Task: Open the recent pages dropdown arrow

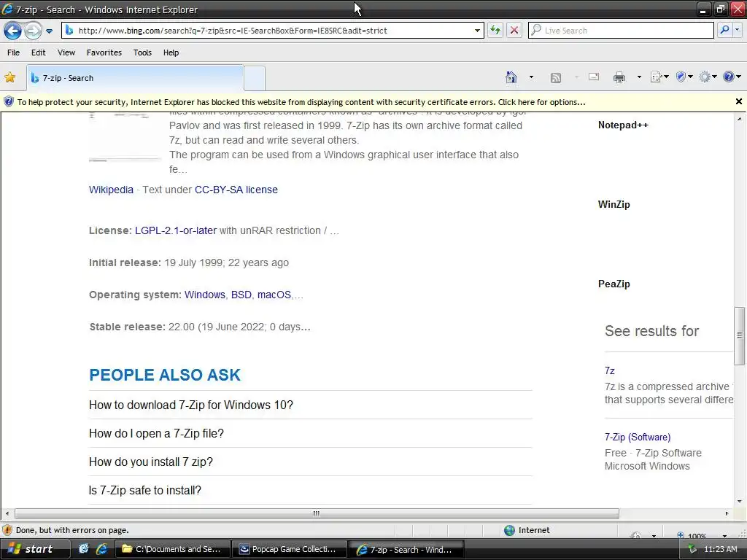Action: click(x=49, y=31)
